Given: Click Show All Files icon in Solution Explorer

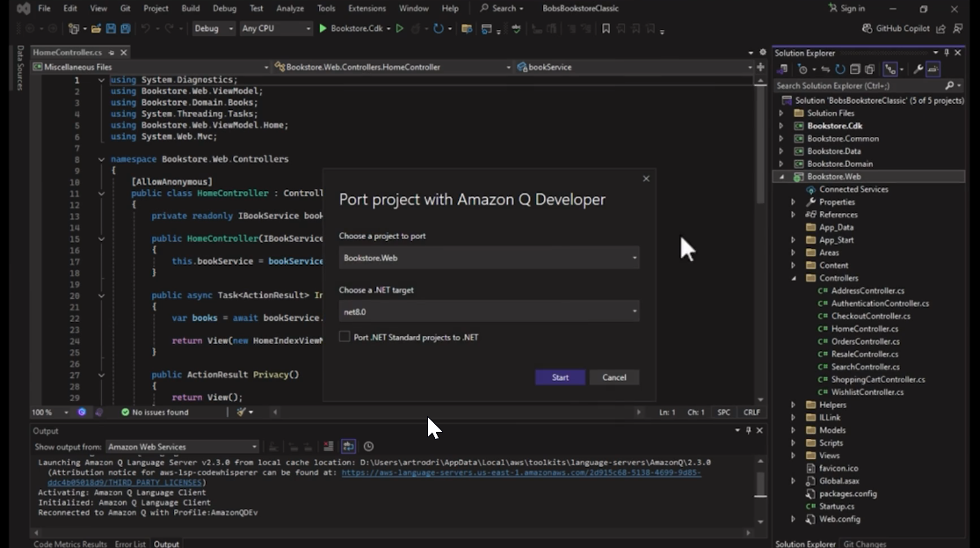Looking at the screenshot, I should pyautogui.click(x=869, y=69).
